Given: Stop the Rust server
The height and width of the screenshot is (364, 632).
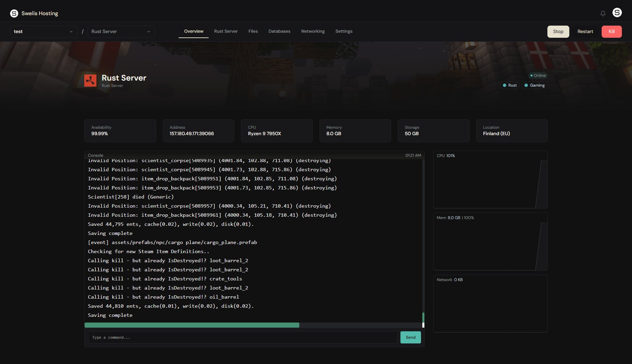Looking at the screenshot, I should coord(558,31).
